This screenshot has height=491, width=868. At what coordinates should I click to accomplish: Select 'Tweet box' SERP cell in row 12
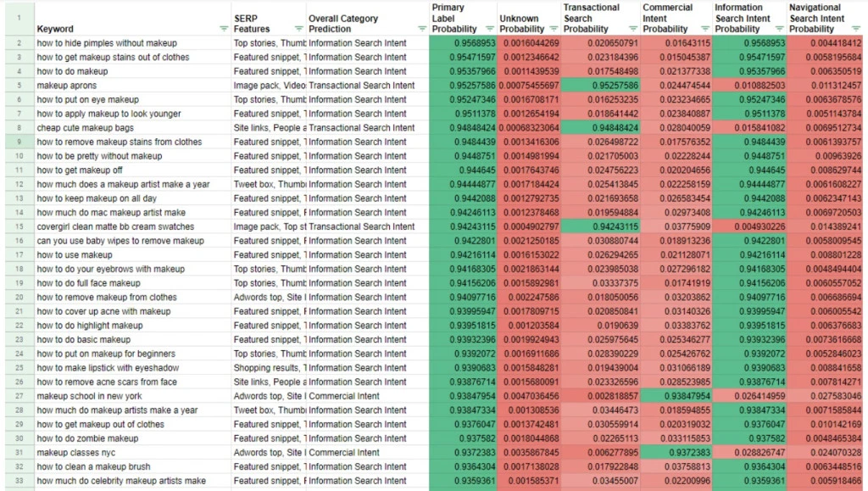click(268, 184)
